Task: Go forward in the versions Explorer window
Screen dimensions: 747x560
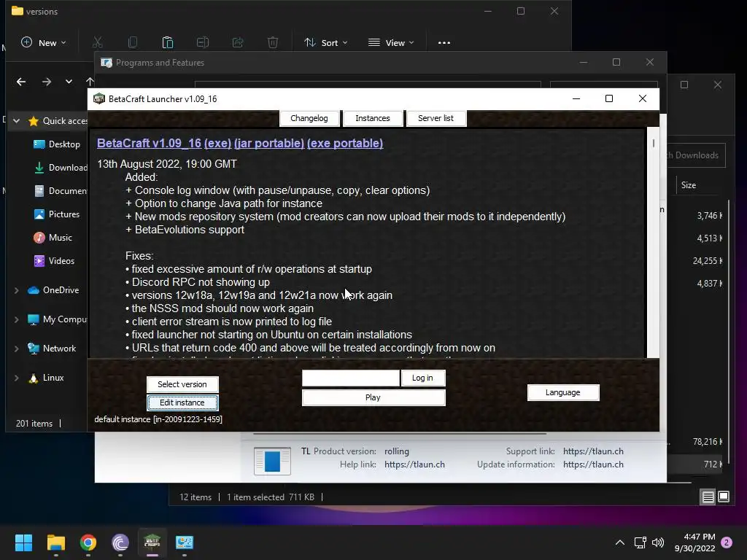Action: click(46, 82)
